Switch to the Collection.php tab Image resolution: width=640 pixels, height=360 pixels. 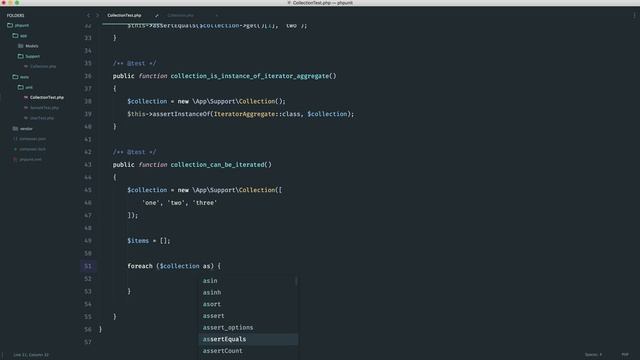[x=180, y=16]
